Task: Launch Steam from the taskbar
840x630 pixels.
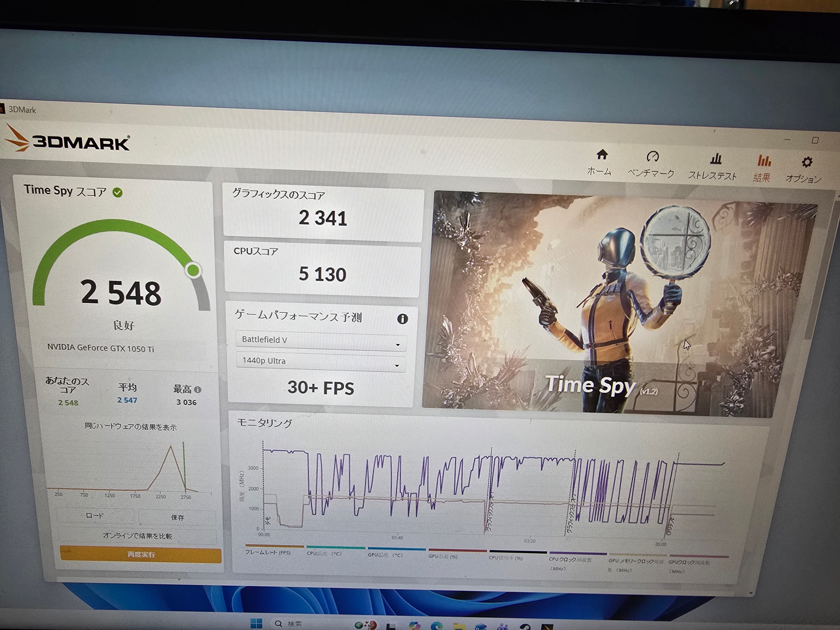Action: pos(525,627)
